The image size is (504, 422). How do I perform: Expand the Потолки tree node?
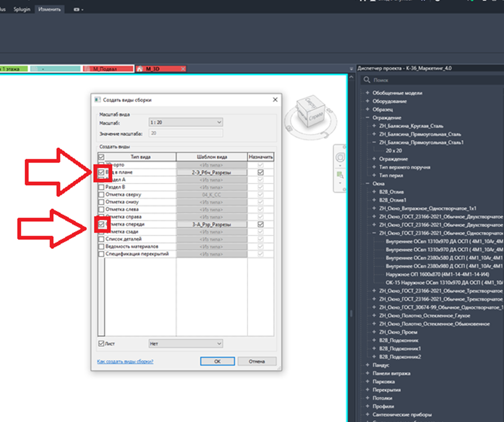coord(368,398)
